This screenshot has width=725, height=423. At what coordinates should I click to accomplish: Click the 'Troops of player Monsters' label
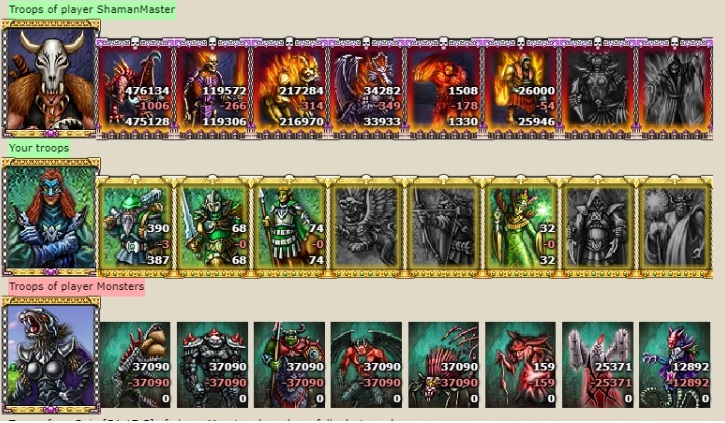76,287
